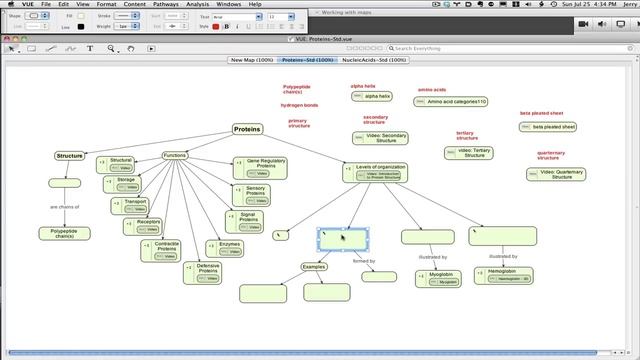Toggle center text alignment
The image size is (640, 360).
291,27
